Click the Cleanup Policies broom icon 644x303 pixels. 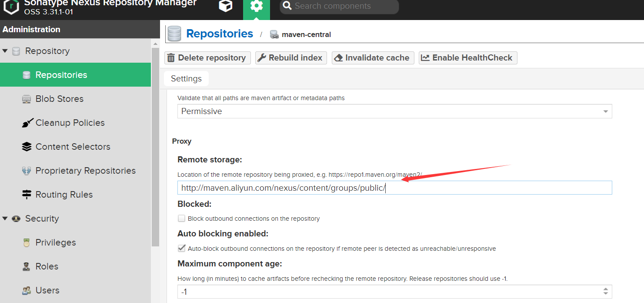pos(27,123)
